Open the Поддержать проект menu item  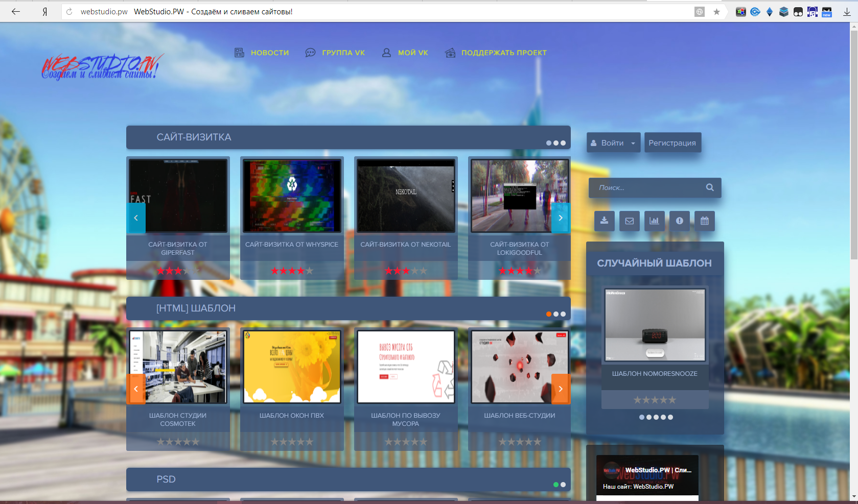(x=504, y=53)
